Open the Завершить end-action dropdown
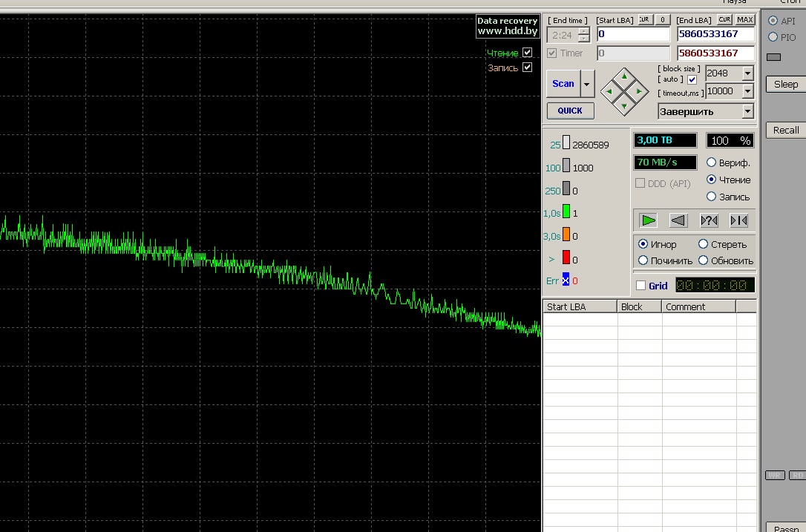This screenshot has width=806, height=532. 747,112
